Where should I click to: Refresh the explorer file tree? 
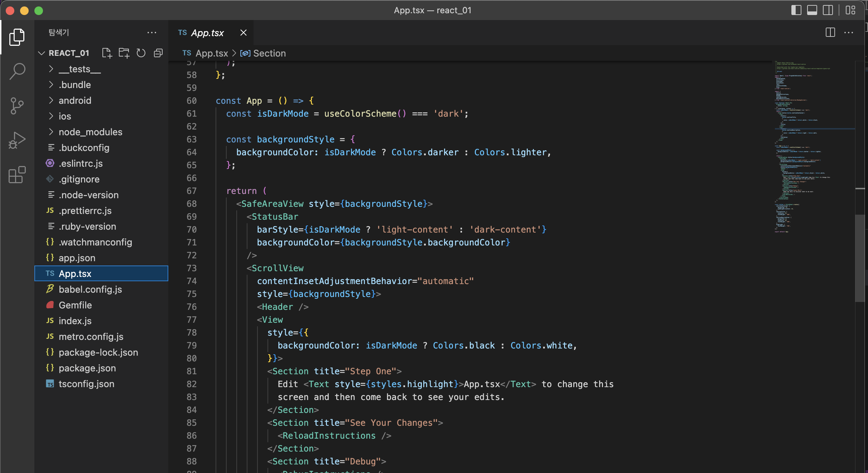pyautogui.click(x=141, y=53)
